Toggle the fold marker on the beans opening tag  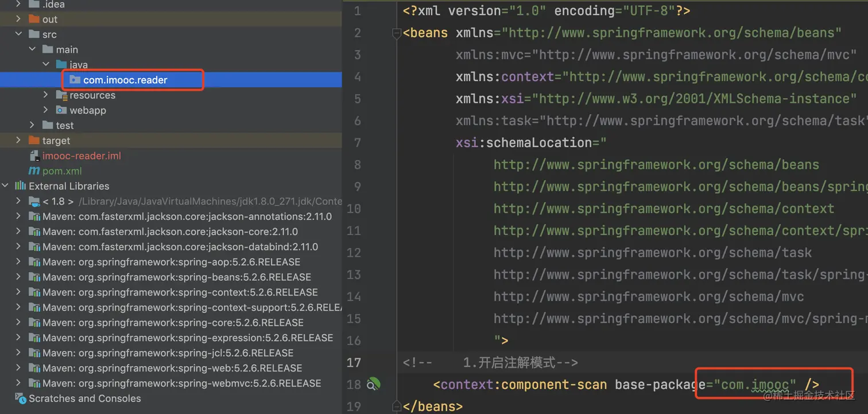point(396,33)
